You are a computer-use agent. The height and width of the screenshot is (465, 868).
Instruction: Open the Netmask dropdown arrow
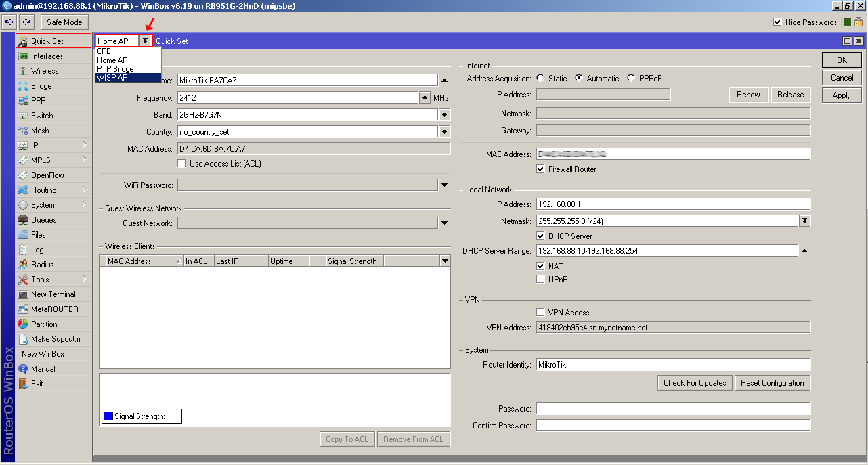coord(804,221)
